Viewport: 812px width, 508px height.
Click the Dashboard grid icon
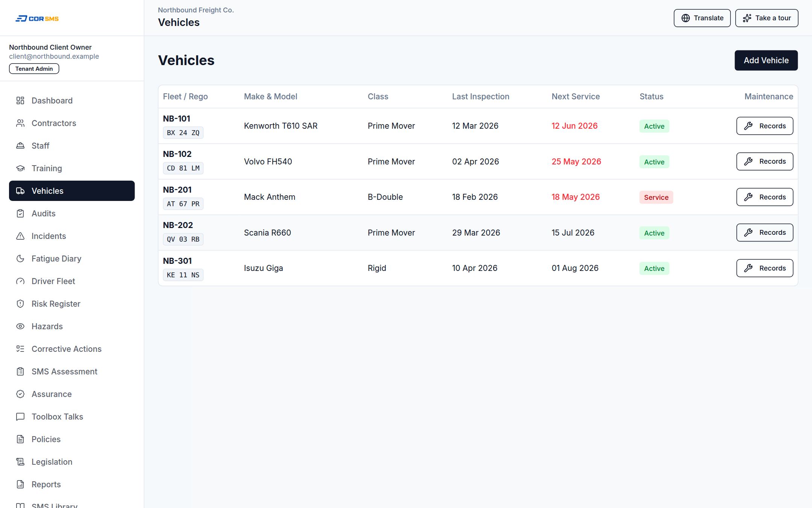[20, 100]
